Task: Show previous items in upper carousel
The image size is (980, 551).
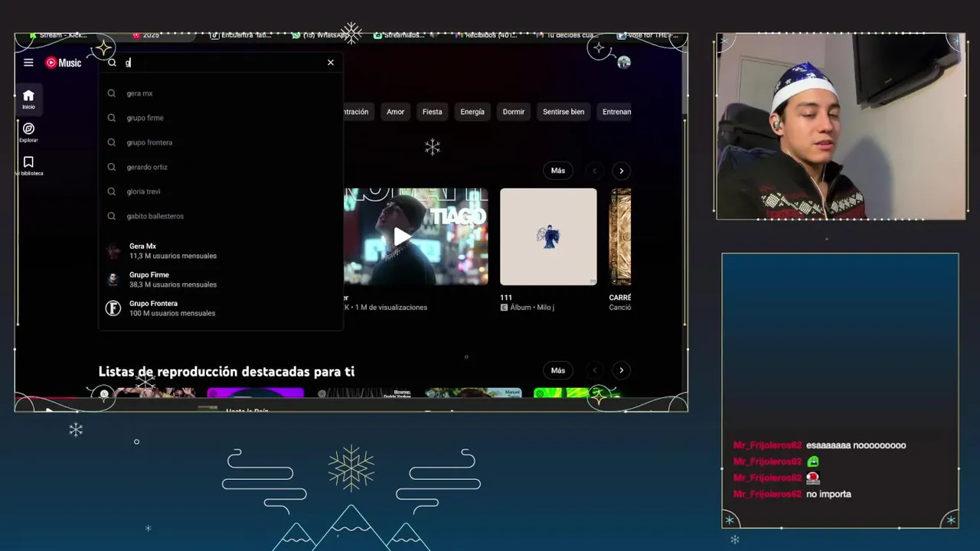Action: pos(594,171)
